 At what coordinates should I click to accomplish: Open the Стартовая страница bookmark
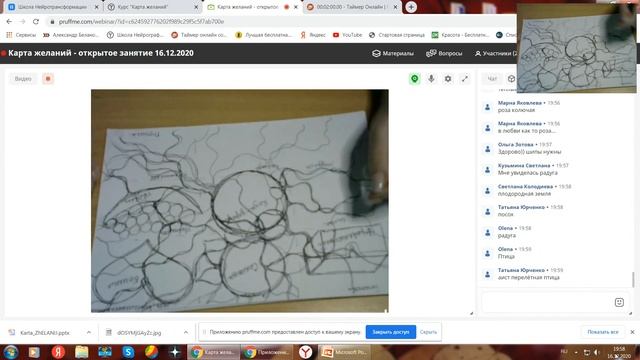pos(397,35)
